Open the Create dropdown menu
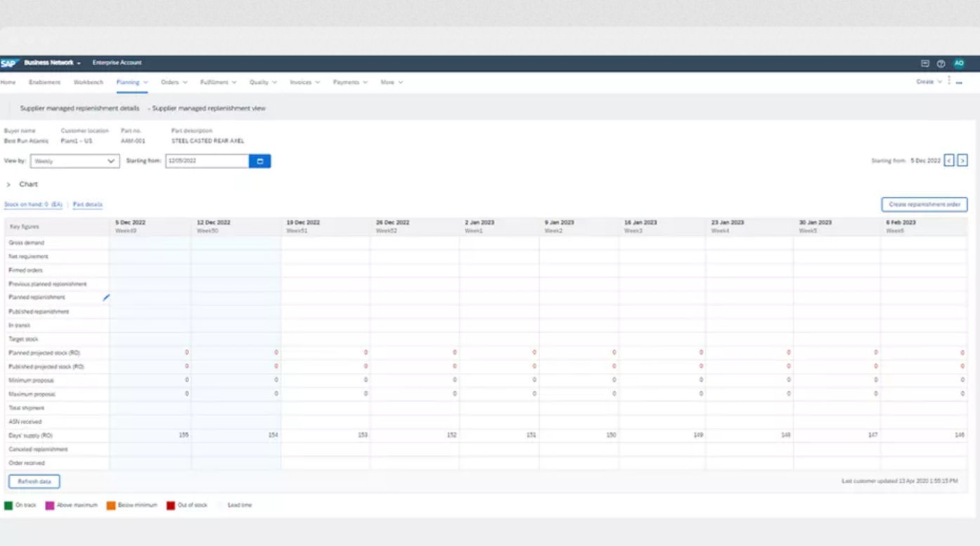 927,82
